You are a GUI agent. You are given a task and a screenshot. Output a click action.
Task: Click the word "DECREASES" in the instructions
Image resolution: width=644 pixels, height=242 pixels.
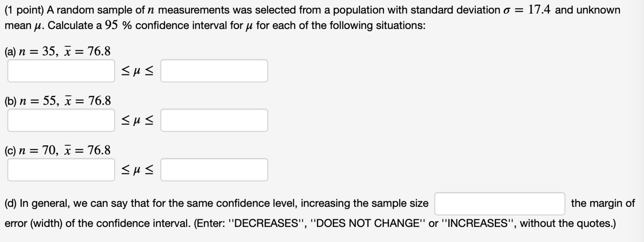click(x=267, y=223)
